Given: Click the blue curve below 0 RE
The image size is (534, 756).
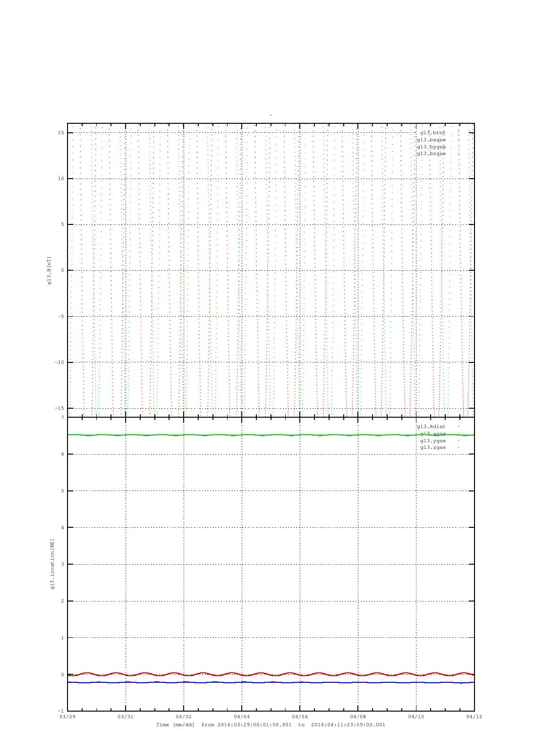Looking at the screenshot, I should coord(271,682).
